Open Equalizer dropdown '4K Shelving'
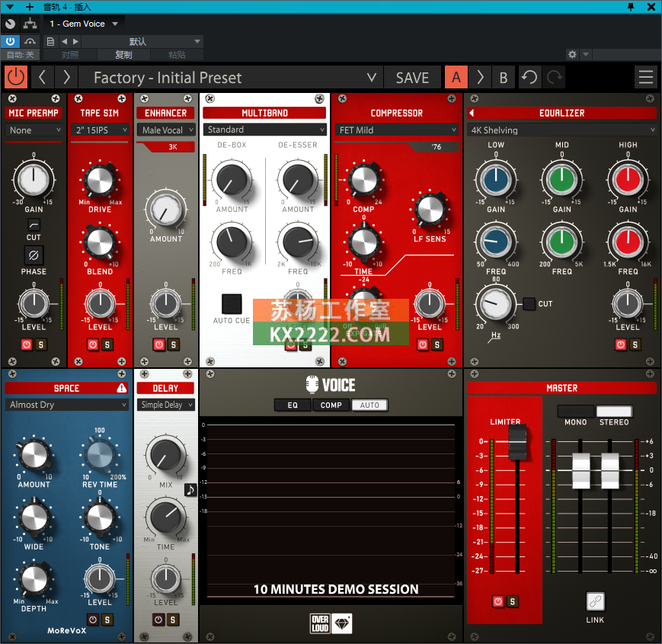This screenshot has height=644, width=662. pyautogui.click(x=561, y=130)
